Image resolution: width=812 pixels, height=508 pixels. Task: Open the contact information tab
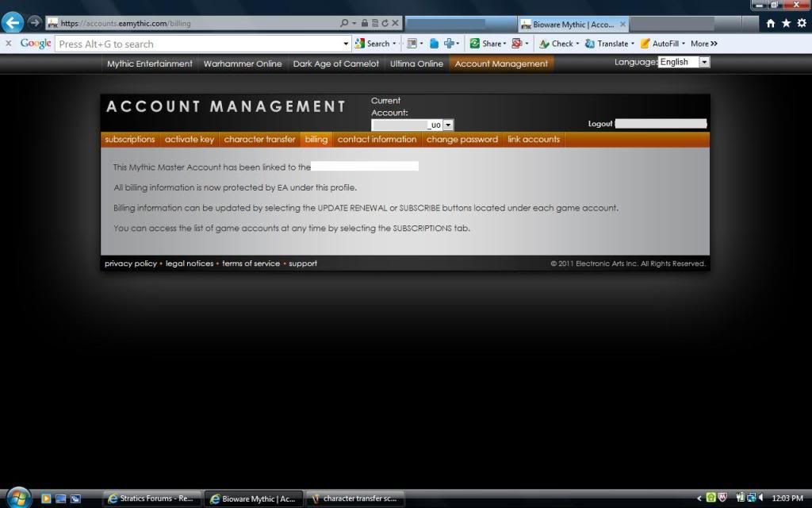pyautogui.click(x=377, y=140)
